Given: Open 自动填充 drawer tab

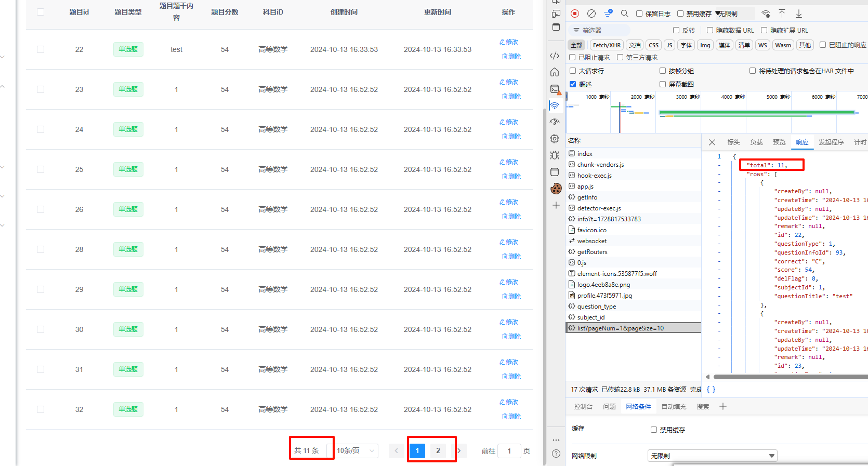Looking at the screenshot, I should pyautogui.click(x=674, y=407).
